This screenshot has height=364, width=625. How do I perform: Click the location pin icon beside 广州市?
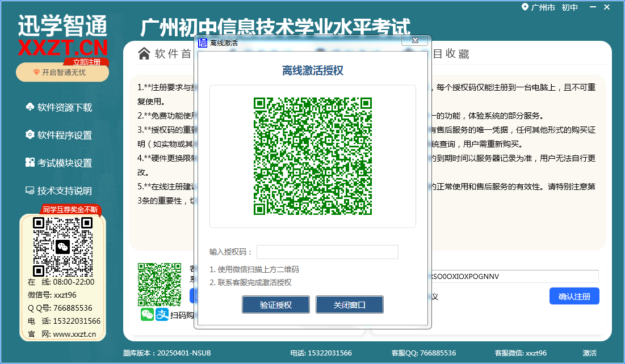525,7
